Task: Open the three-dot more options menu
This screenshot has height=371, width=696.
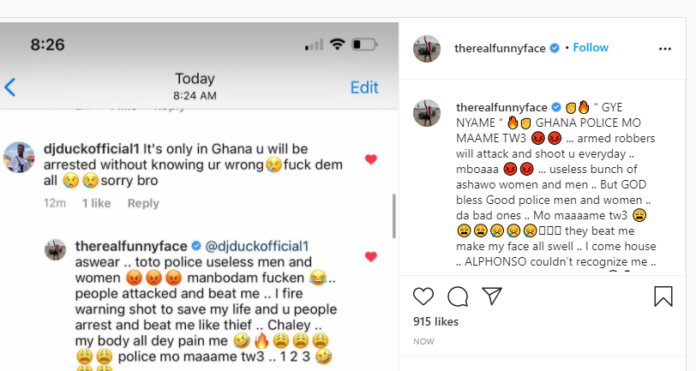Action: (665, 49)
